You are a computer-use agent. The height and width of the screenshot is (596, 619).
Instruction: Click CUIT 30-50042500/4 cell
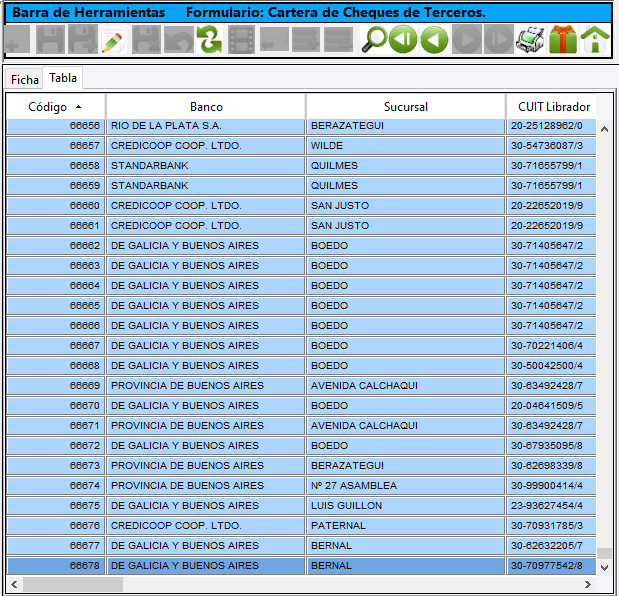pyautogui.click(x=551, y=365)
